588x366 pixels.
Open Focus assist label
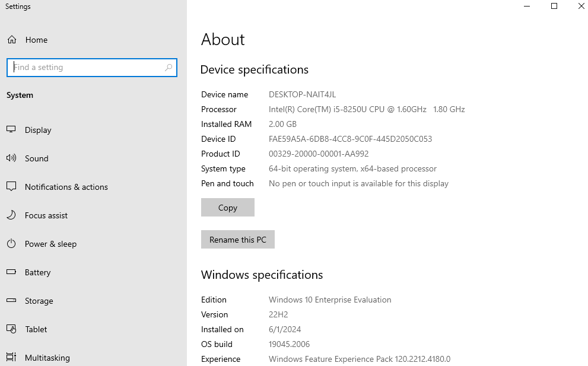click(x=46, y=215)
